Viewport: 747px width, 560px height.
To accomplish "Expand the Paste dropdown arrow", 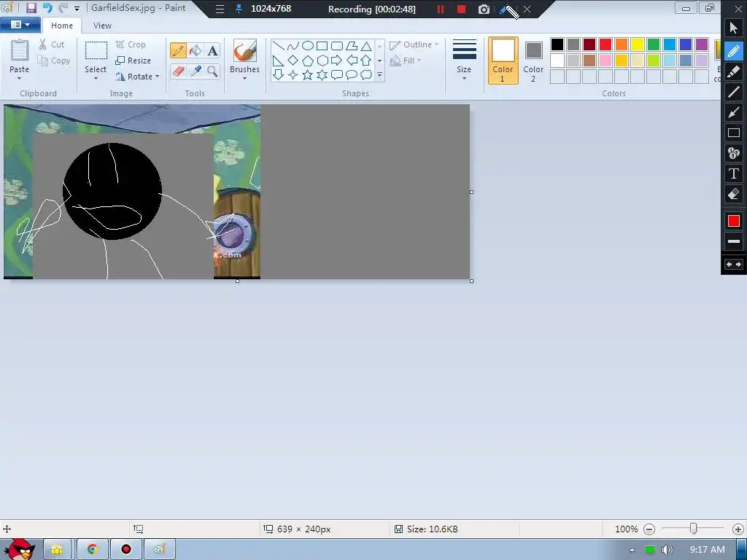I will pyautogui.click(x=19, y=79).
